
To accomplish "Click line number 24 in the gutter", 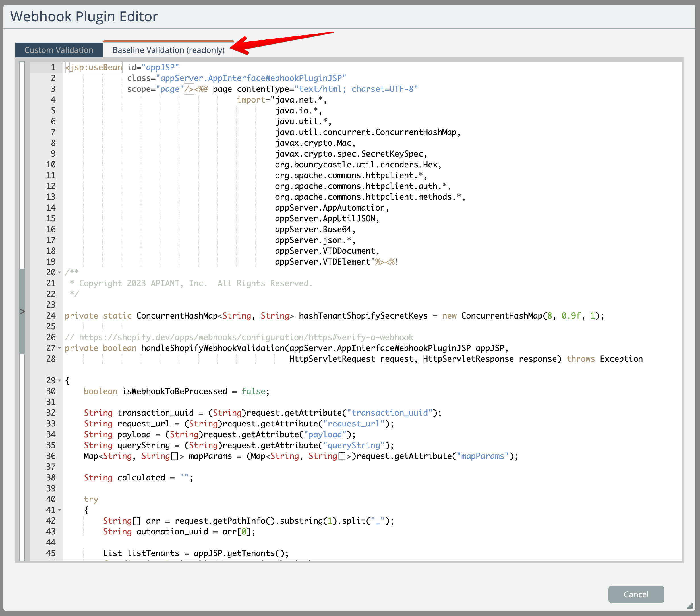I will (x=51, y=315).
